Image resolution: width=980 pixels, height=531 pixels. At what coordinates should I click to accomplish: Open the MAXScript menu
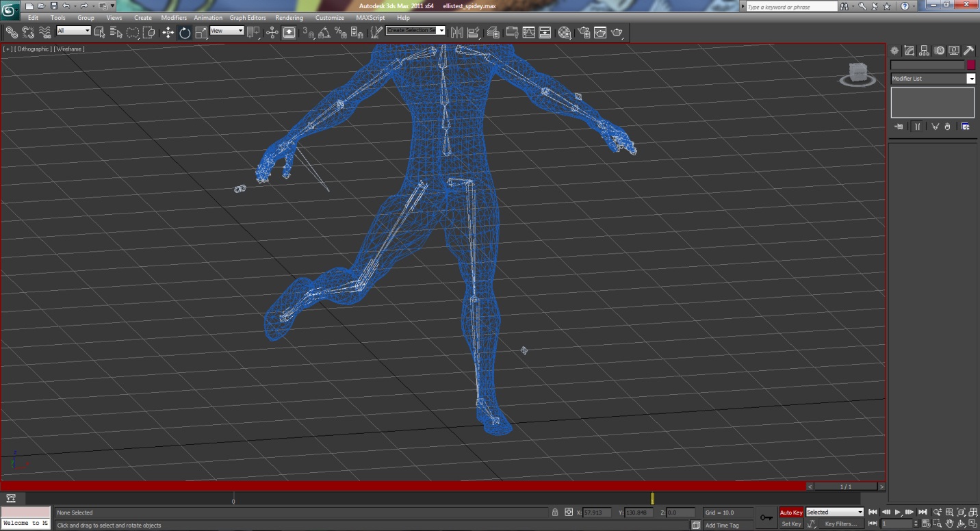(370, 18)
